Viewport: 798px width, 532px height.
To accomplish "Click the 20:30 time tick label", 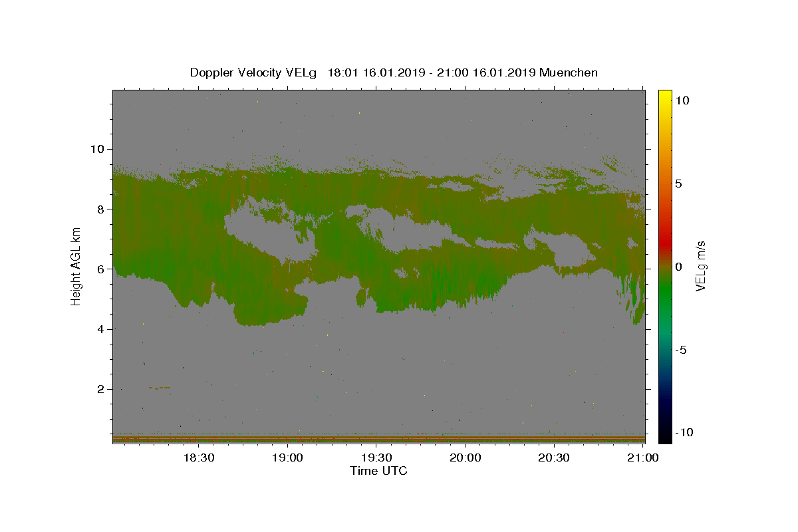I will click(x=553, y=458).
